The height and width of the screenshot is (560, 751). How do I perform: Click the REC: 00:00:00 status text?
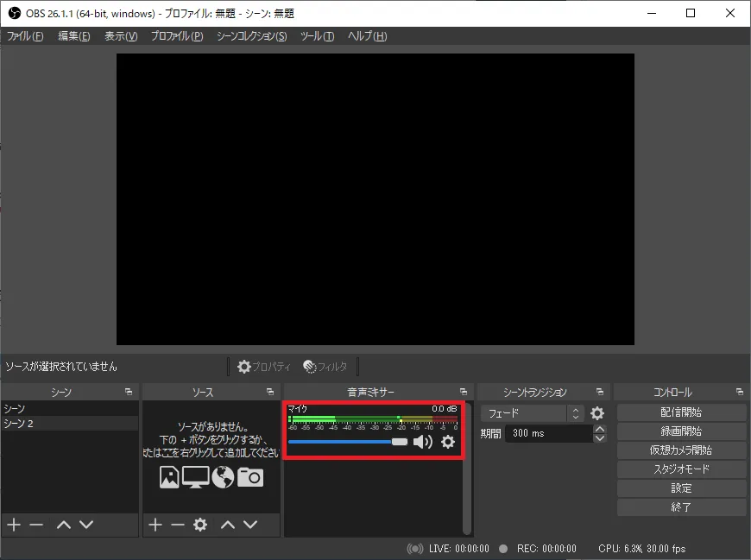(x=546, y=549)
